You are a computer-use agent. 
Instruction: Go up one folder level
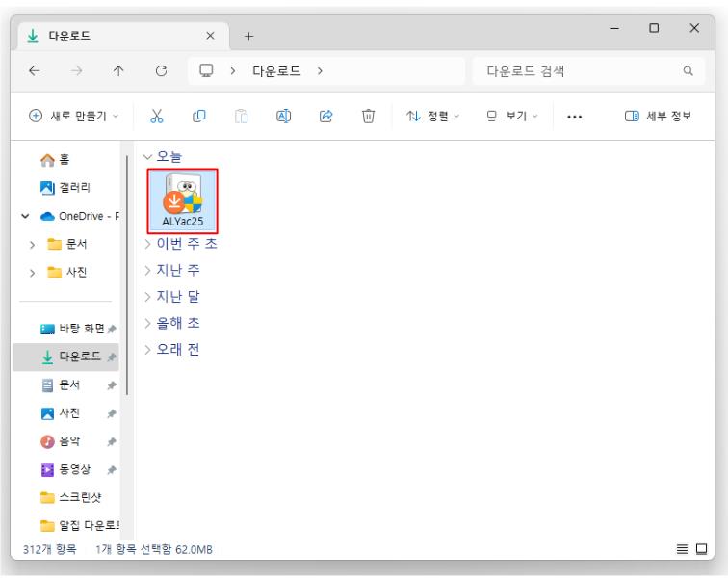(118, 71)
